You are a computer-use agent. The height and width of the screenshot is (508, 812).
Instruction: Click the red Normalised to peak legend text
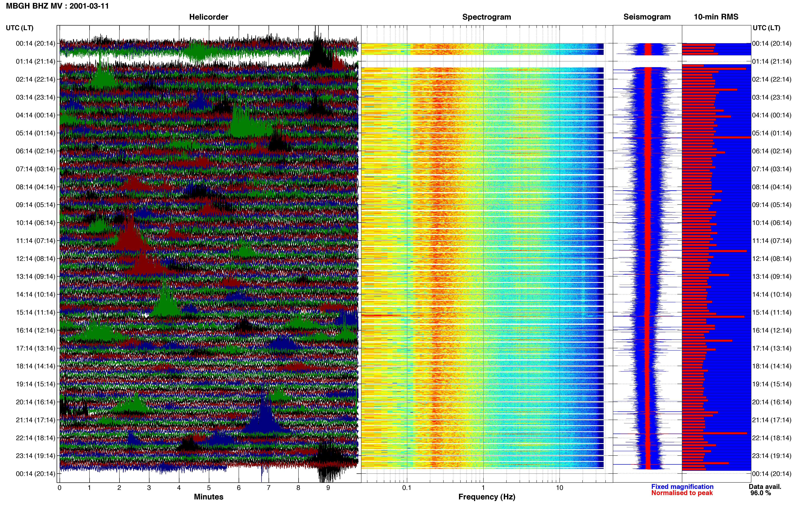point(682,493)
